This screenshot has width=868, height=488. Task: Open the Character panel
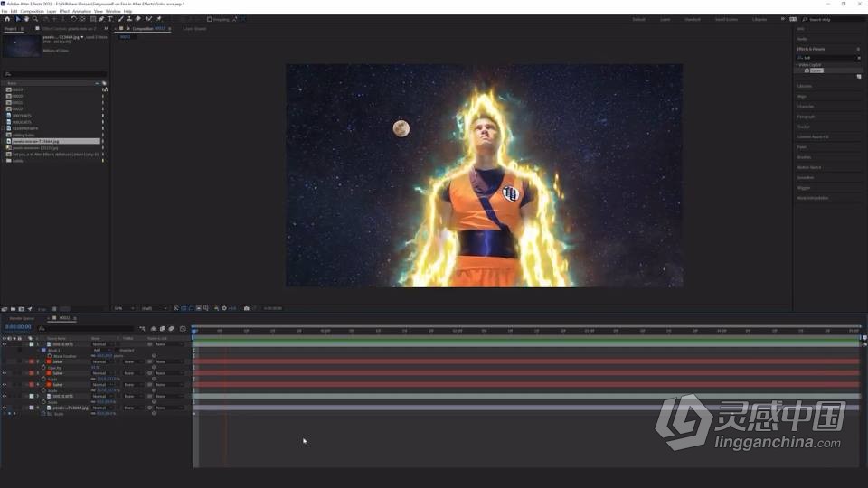click(x=806, y=107)
